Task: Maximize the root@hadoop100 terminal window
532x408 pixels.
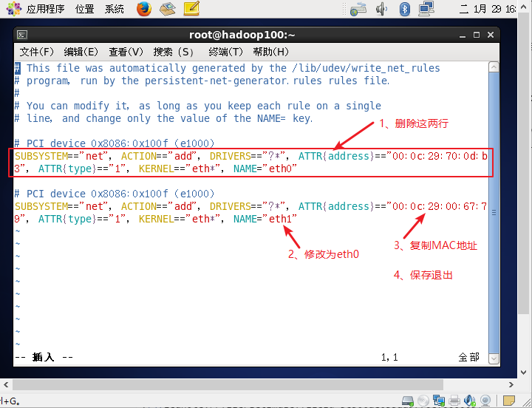Action: (477, 35)
